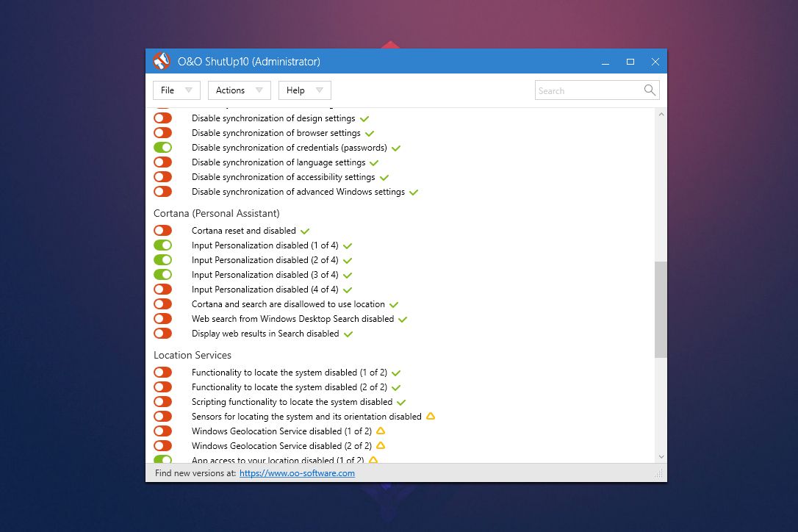
Task: Click the search magnifier icon
Action: pyautogui.click(x=650, y=90)
